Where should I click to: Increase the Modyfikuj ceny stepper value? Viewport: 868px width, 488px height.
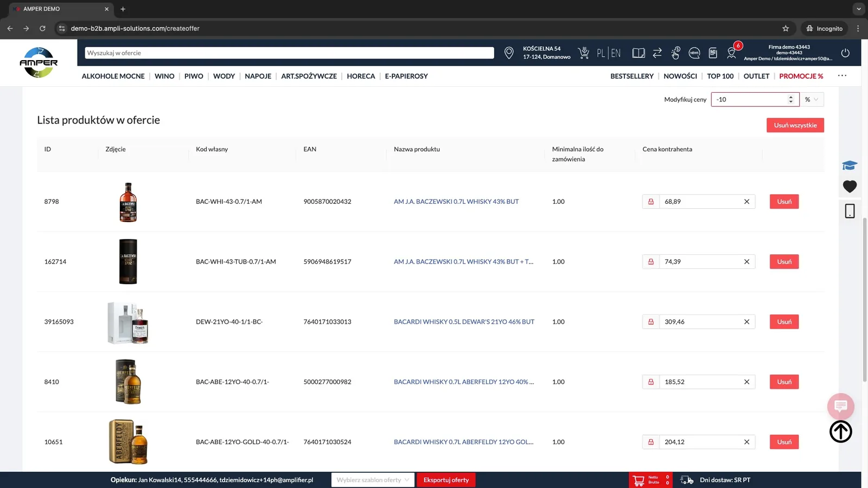tap(791, 97)
